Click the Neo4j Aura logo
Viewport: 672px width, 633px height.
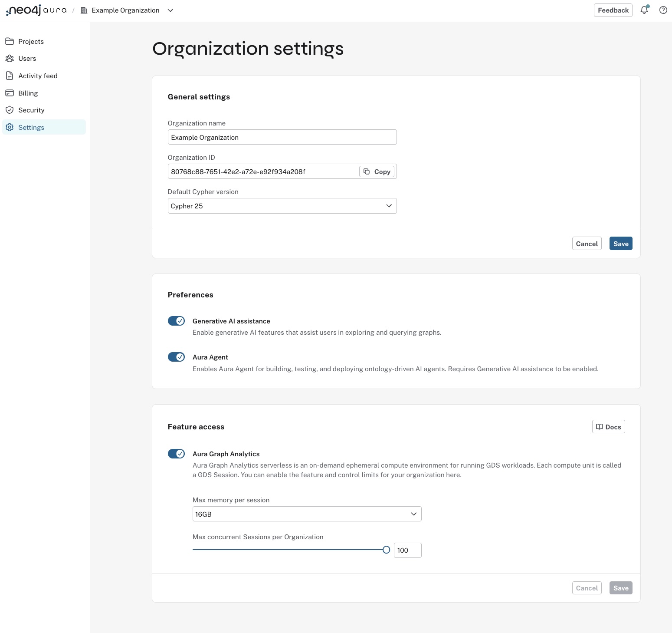(36, 10)
